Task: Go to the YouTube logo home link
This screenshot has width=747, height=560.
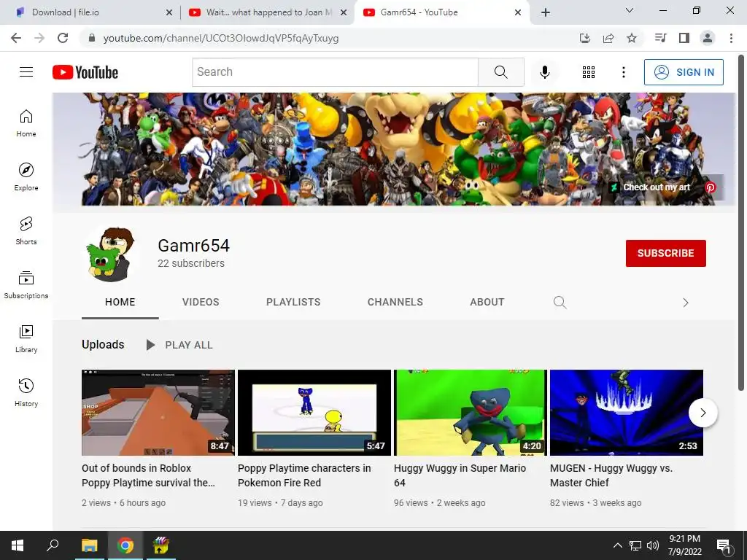Action: [85, 72]
